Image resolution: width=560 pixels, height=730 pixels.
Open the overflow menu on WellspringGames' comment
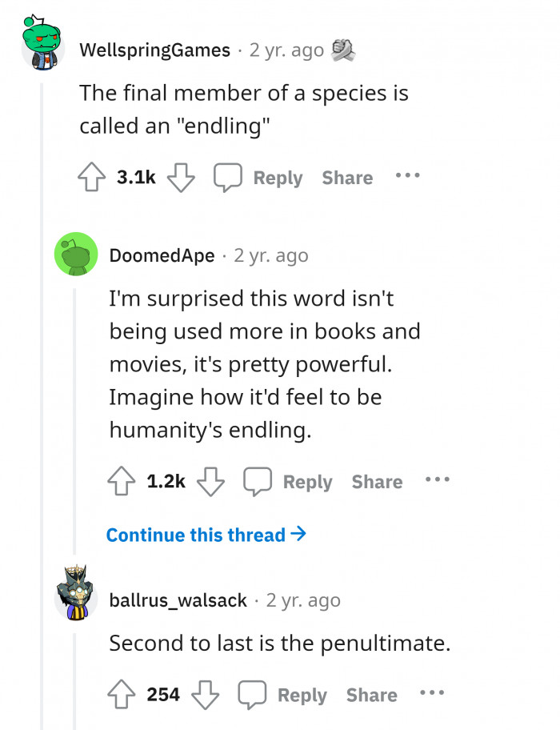[x=408, y=177]
